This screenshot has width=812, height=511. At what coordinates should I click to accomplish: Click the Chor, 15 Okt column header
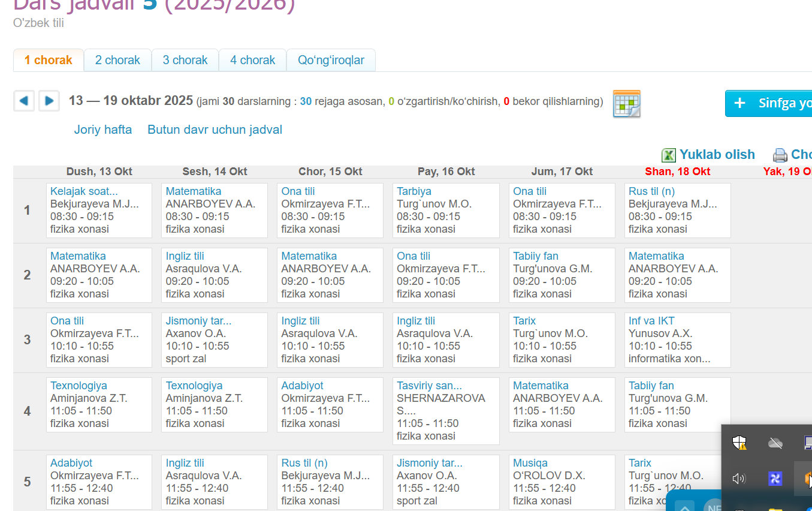330,172
